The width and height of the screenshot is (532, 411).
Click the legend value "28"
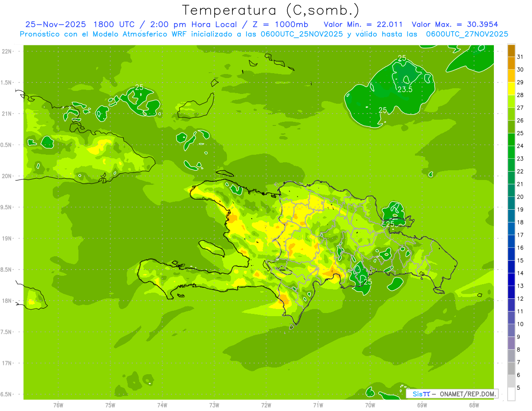click(x=520, y=95)
